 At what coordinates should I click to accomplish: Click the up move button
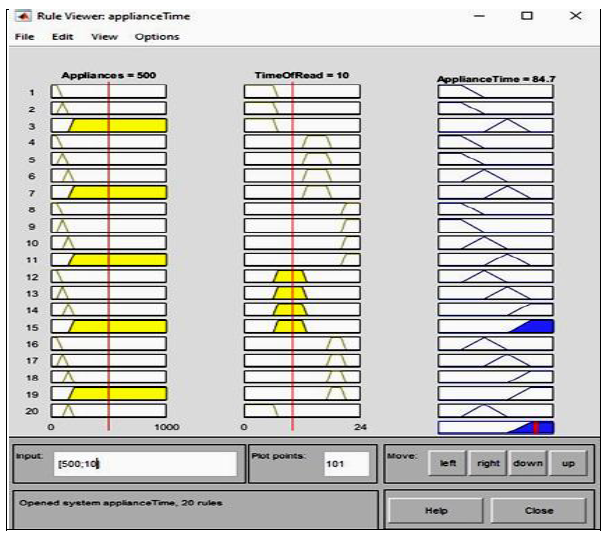(x=568, y=464)
